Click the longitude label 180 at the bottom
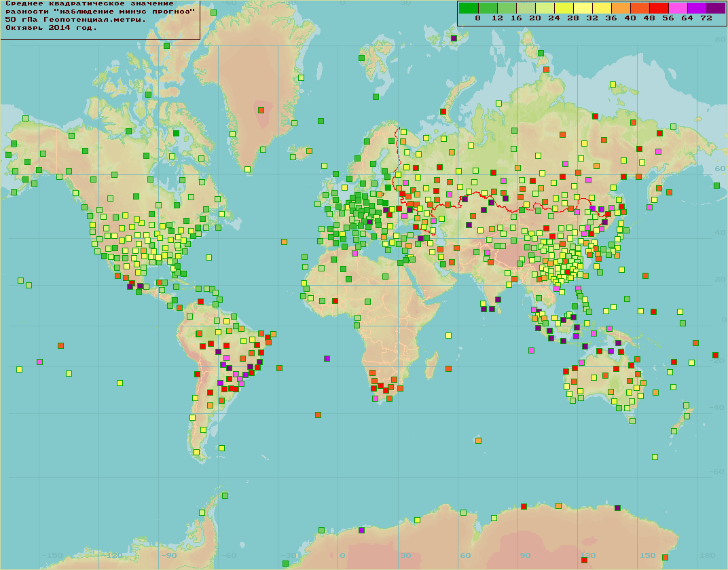The width and height of the screenshot is (728, 570). coord(708,556)
